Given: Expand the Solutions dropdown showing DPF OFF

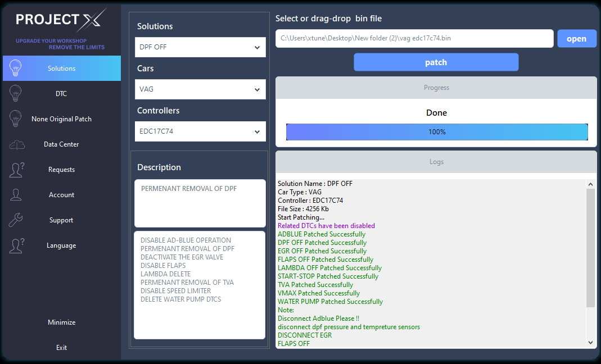Looking at the screenshot, I should coord(200,47).
